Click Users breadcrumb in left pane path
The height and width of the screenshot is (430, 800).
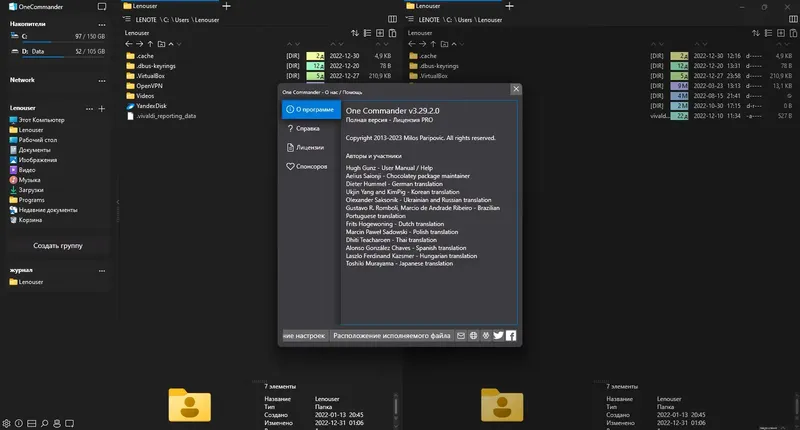click(182, 20)
